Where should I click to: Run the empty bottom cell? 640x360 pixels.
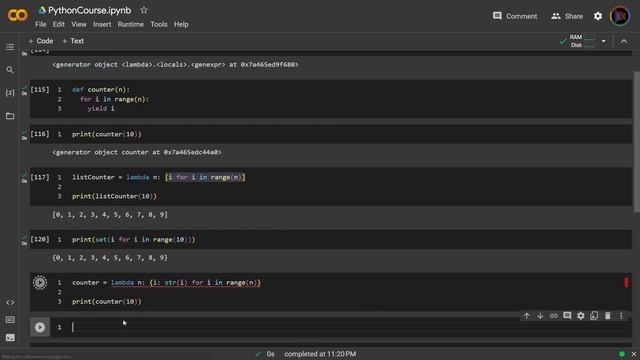40,327
